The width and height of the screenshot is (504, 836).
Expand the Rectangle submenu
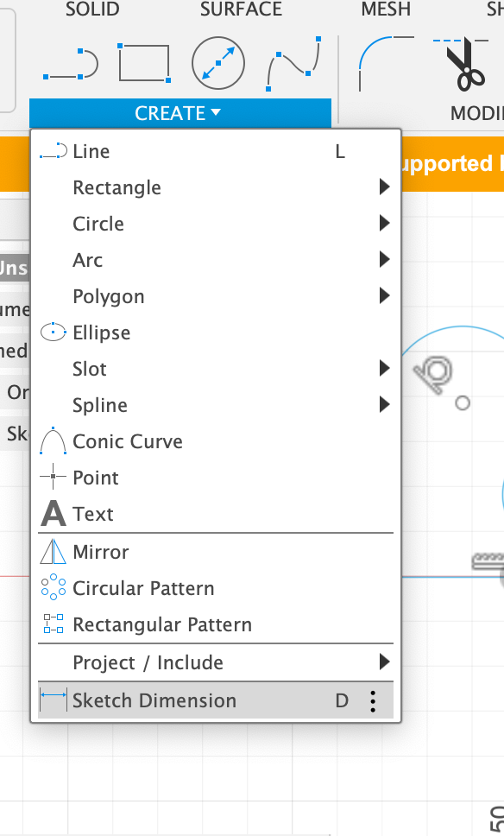(384, 187)
